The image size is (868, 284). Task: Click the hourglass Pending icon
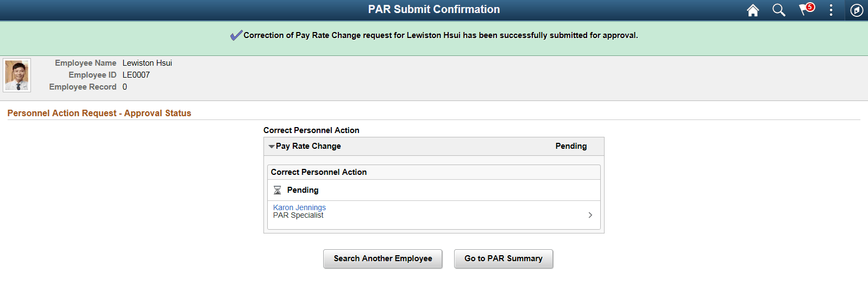click(277, 190)
